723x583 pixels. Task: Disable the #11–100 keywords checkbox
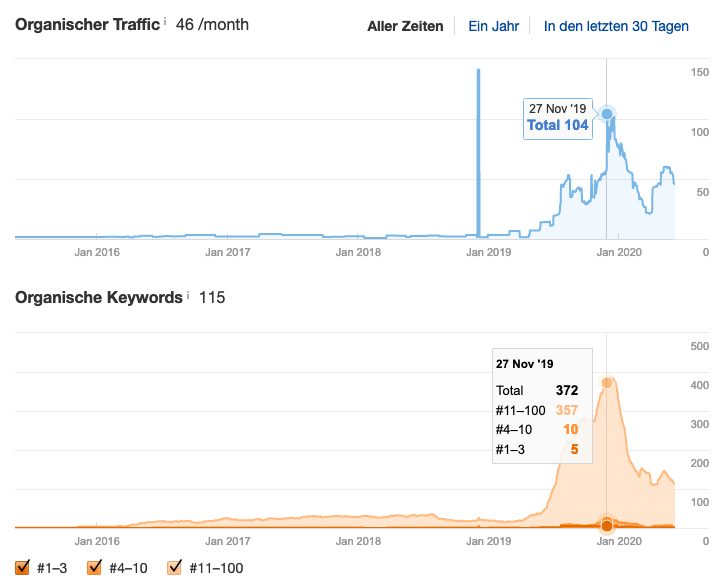tap(173, 568)
